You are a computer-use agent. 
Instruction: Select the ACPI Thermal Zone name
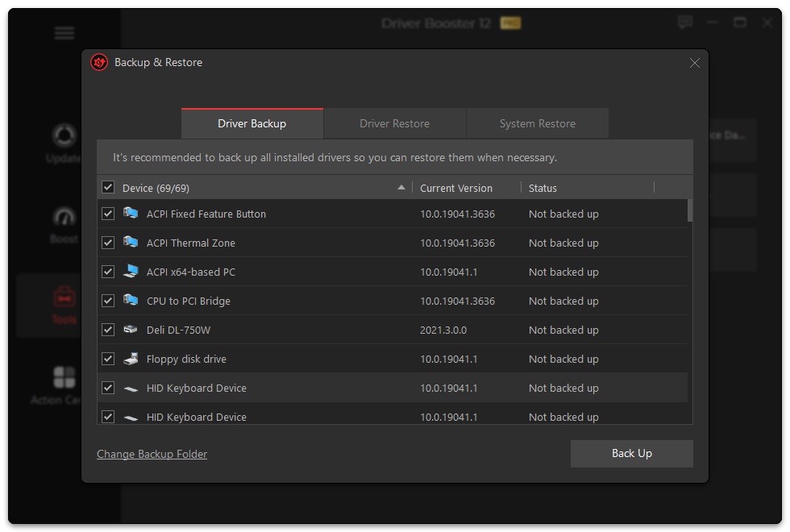pyautogui.click(x=191, y=243)
